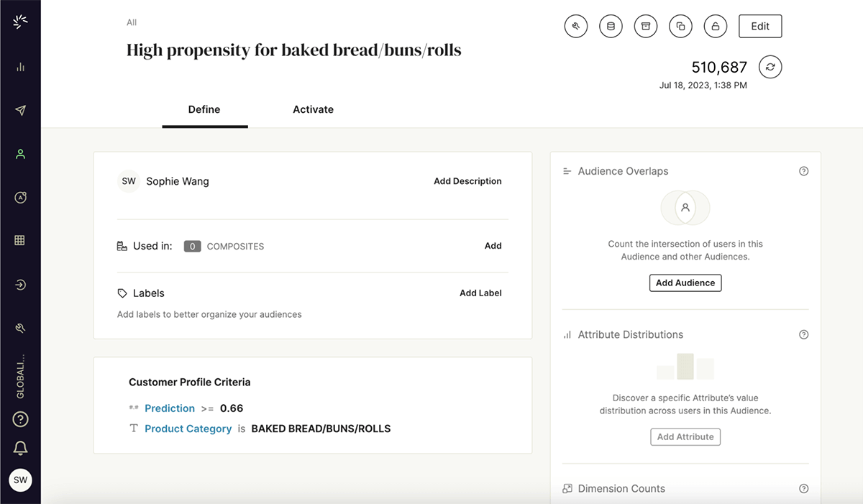Open notifications bell in the sidebar
The width and height of the screenshot is (863, 504).
(x=20, y=449)
